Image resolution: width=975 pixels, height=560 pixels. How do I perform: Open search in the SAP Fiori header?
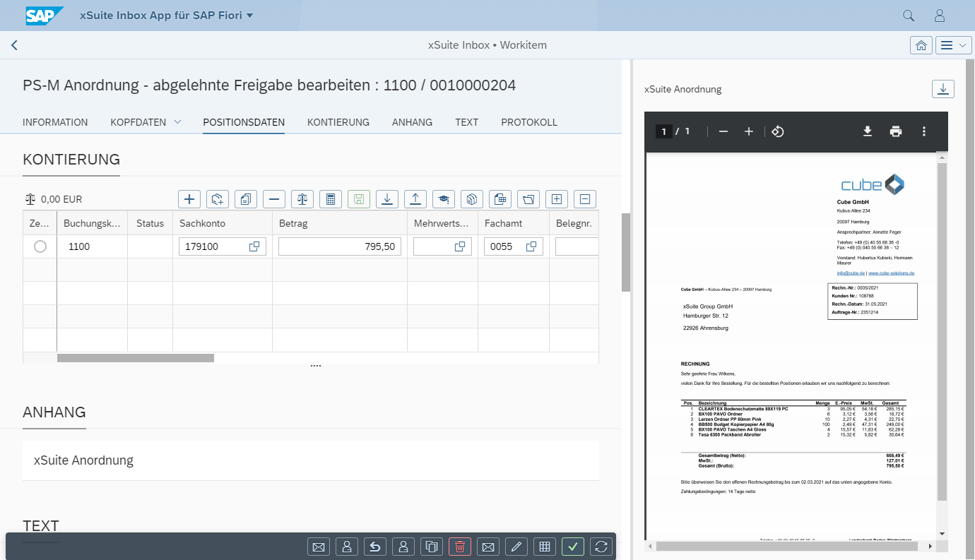click(908, 15)
